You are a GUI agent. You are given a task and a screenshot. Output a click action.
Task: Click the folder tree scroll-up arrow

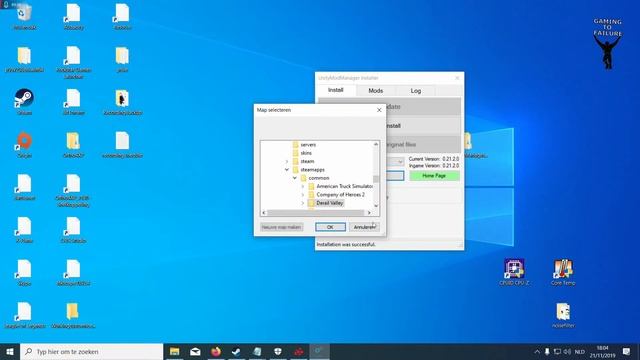pos(376,144)
